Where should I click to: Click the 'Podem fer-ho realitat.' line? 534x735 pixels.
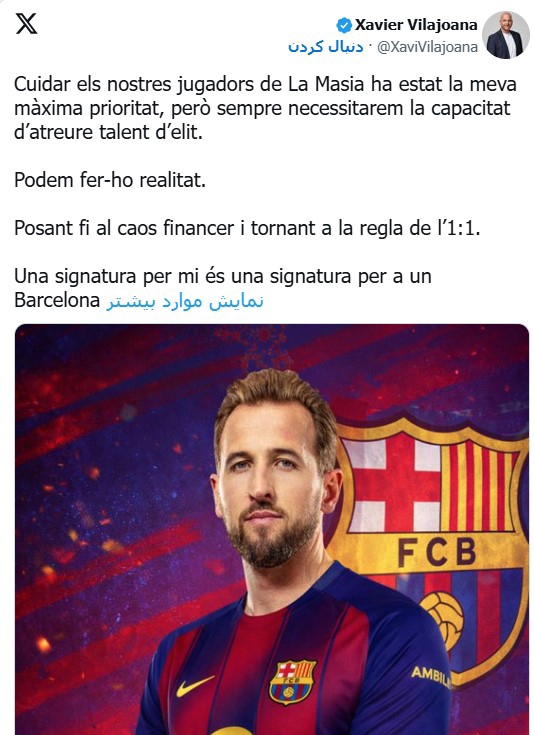click(x=110, y=180)
